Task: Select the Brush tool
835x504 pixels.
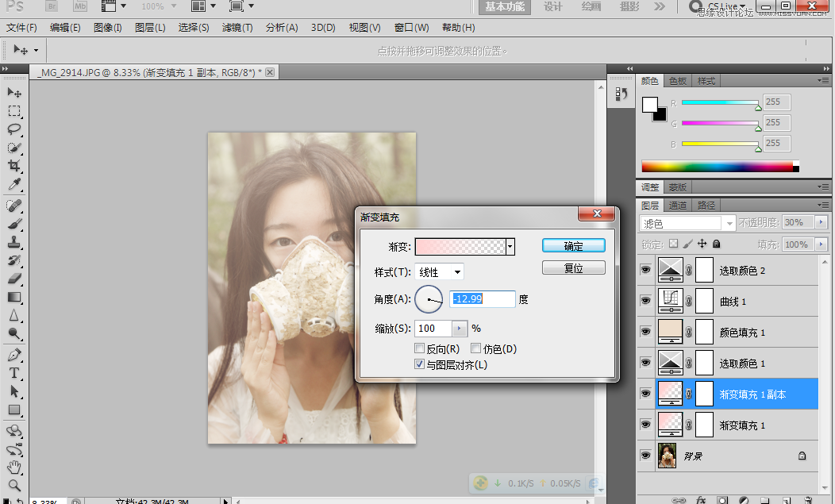Action: pos(14,224)
